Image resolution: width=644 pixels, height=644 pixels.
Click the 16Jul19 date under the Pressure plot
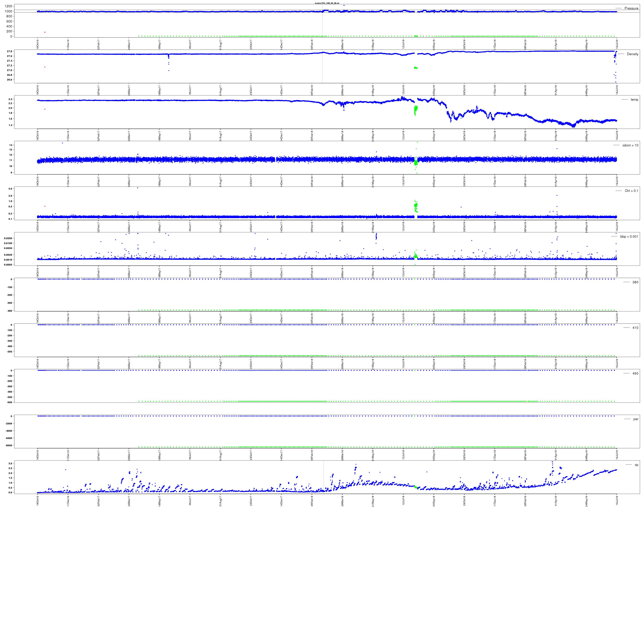point(617,44)
